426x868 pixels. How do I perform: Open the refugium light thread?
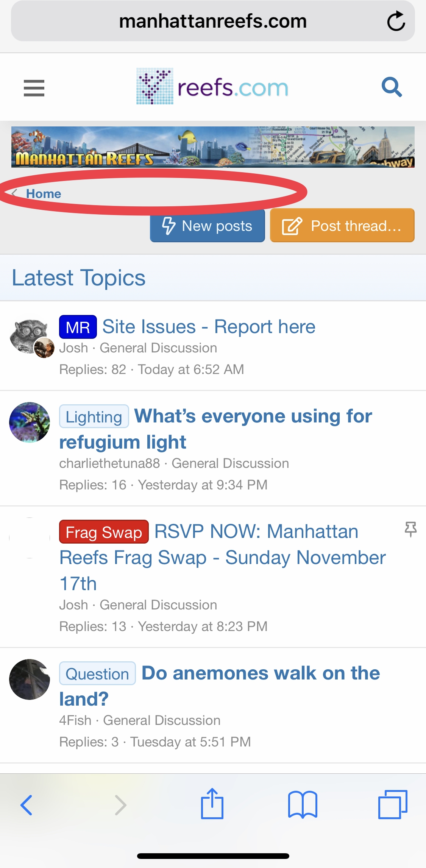(253, 416)
